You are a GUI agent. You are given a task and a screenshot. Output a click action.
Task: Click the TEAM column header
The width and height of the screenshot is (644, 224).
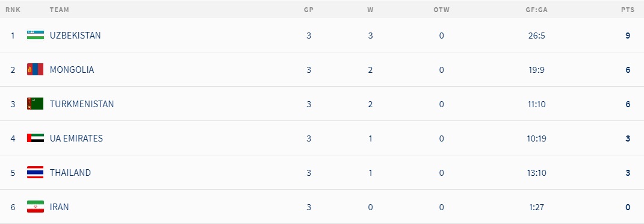click(59, 10)
